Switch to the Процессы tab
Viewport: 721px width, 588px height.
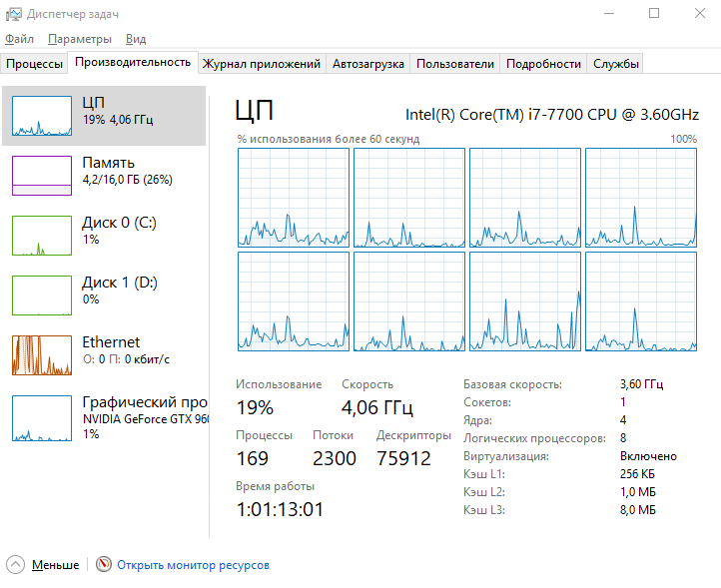35,64
